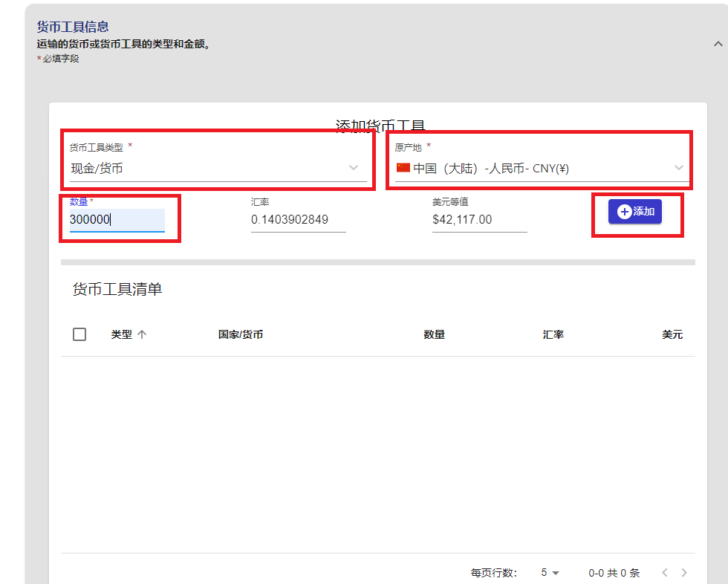728x584 pixels.
Task: Click the 汇率 column header in the list
Action: tap(553, 334)
